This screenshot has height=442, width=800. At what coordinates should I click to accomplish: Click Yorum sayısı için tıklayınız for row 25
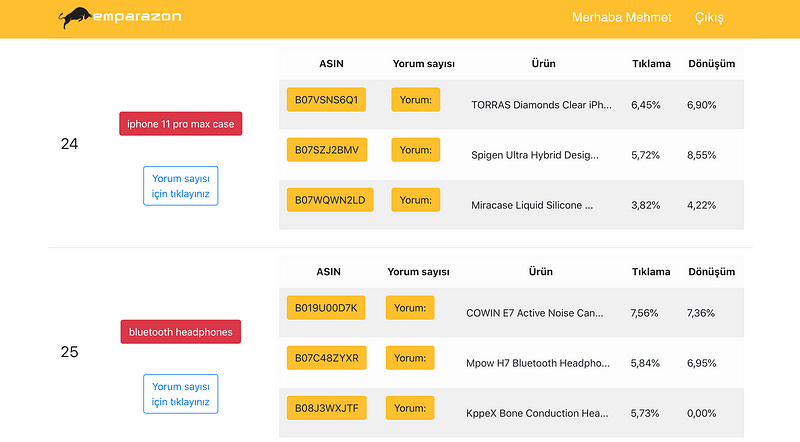point(181,394)
